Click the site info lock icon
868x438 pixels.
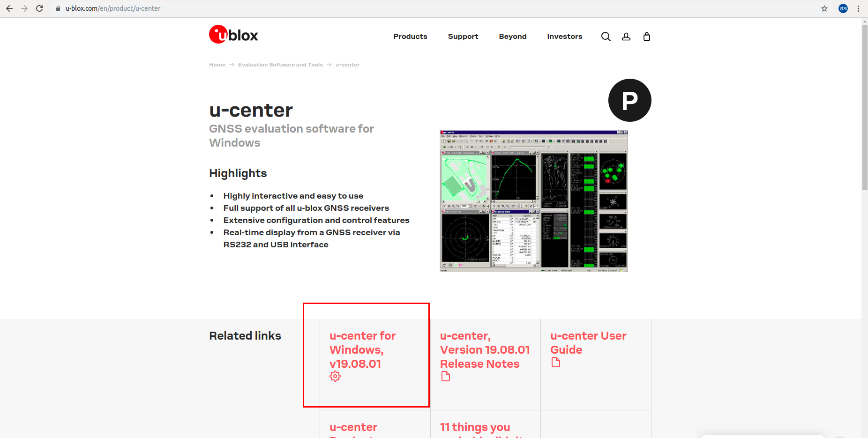tap(58, 8)
